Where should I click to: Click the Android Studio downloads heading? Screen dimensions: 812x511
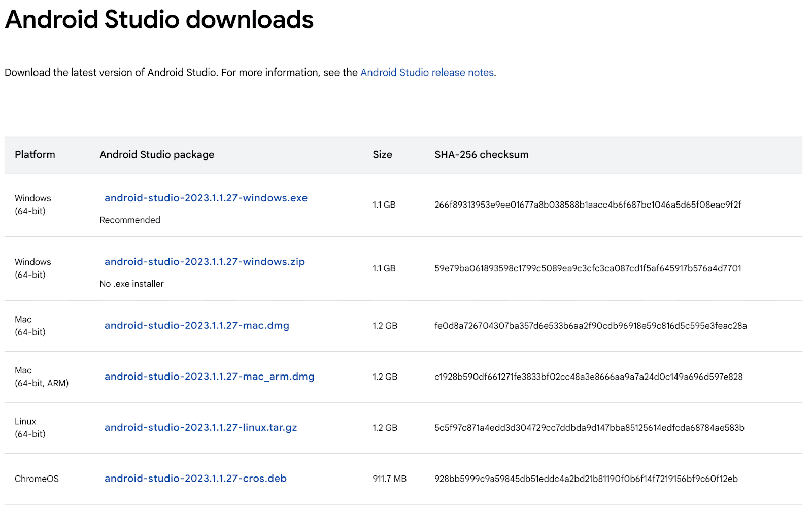159,20
